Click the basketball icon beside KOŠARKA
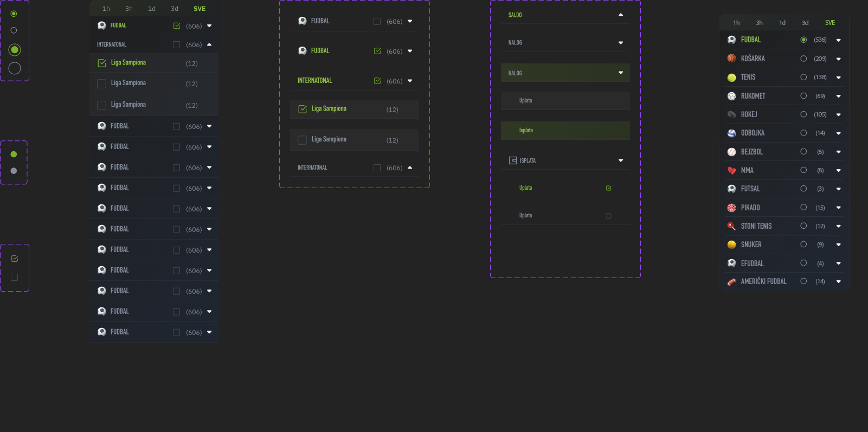Image resolution: width=868 pixels, height=432 pixels. tap(731, 59)
